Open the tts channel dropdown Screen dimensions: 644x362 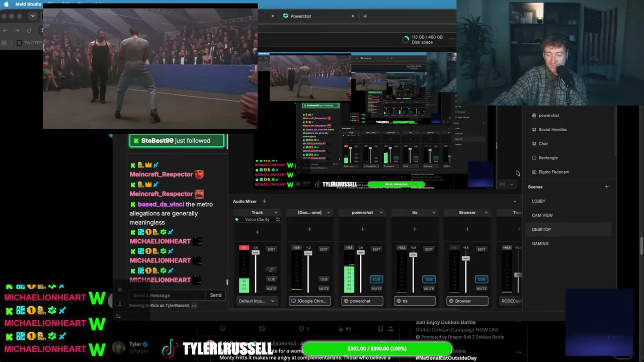coord(433,213)
